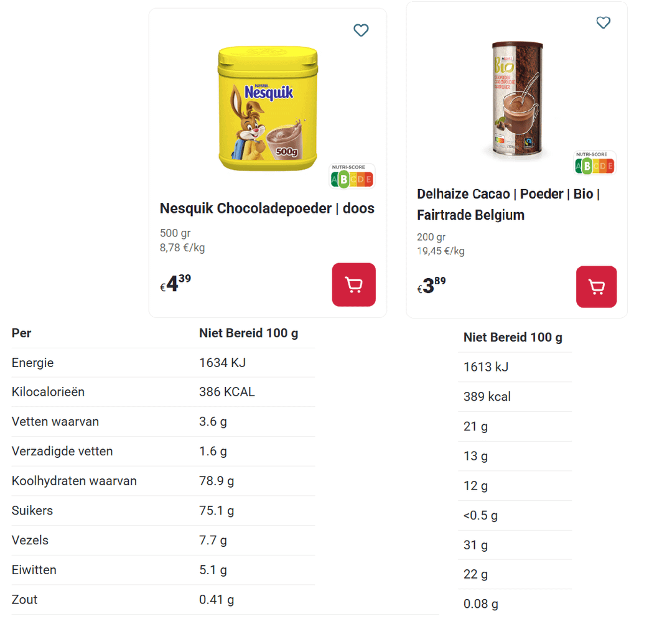The image size is (672, 619).
Task: Click the Zout row label
Action: 25,600
